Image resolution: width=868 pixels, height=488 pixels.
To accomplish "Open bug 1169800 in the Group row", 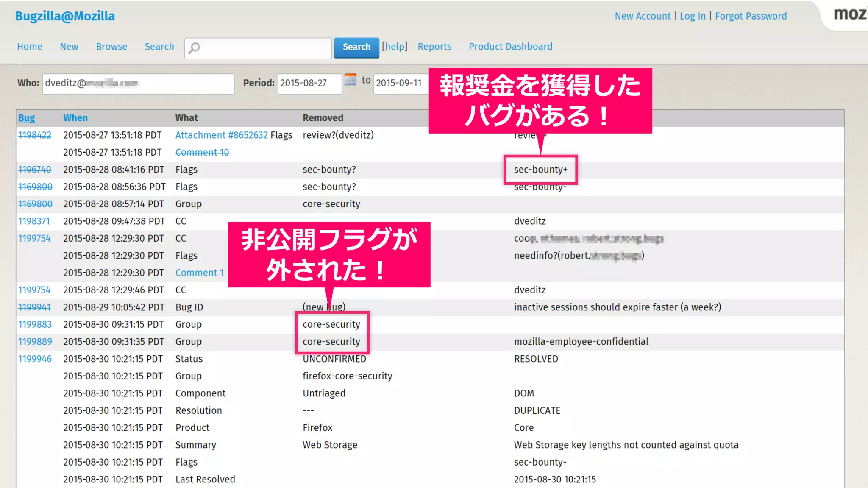I will pyautogui.click(x=35, y=204).
